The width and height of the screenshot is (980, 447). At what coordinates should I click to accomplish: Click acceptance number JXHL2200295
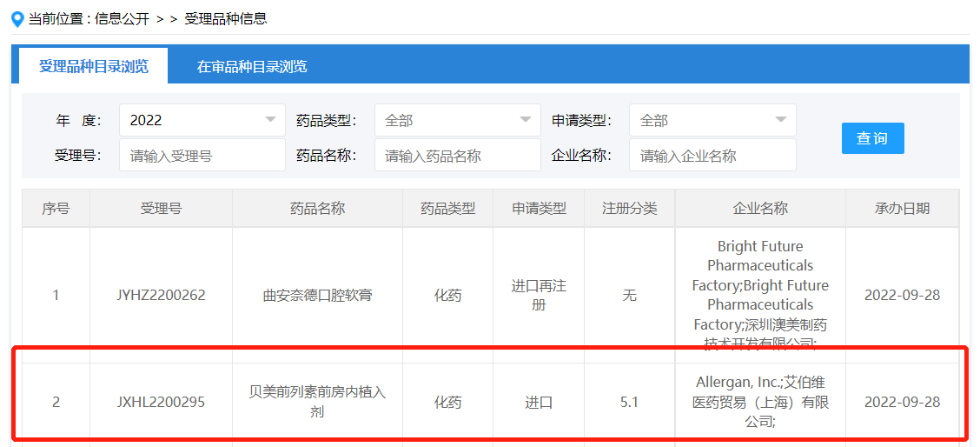coord(161,403)
